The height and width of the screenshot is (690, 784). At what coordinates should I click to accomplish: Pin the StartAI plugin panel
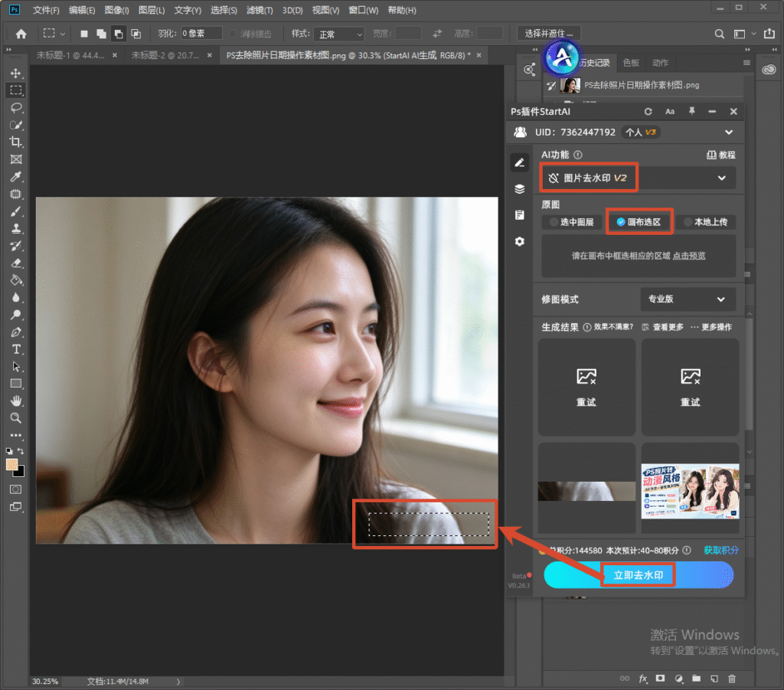[x=692, y=111]
